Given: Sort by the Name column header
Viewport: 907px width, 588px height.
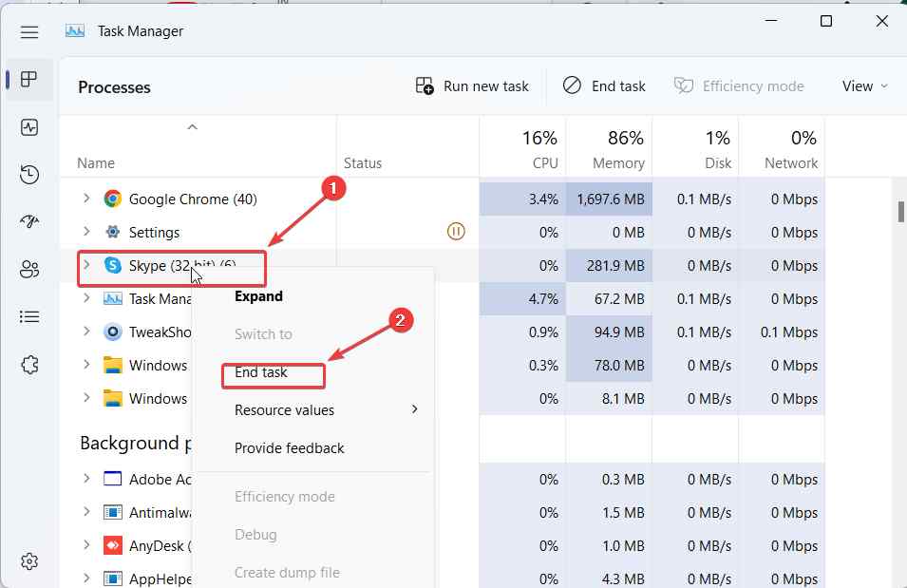Looking at the screenshot, I should pyautogui.click(x=96, y=163).
